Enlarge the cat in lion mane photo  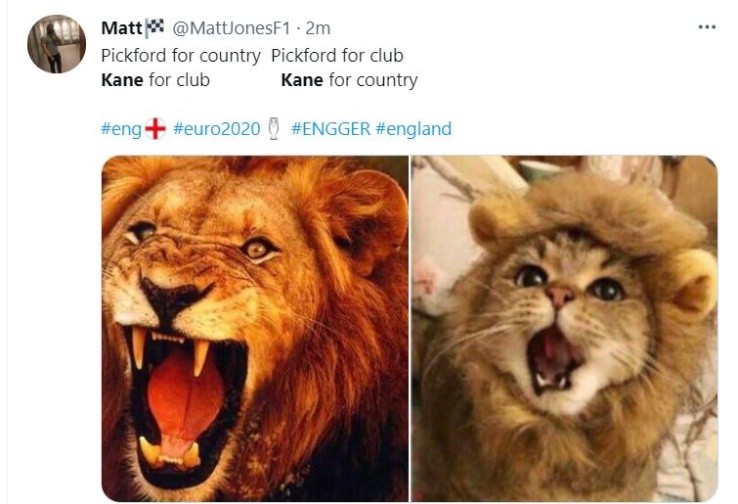click(564, 328)
